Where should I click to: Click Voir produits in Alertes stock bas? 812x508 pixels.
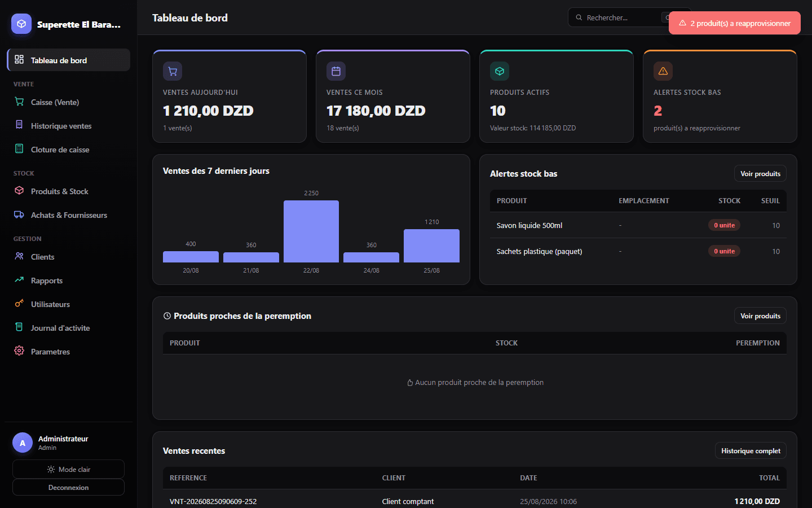pyautogui.click(x=760, y=174)
